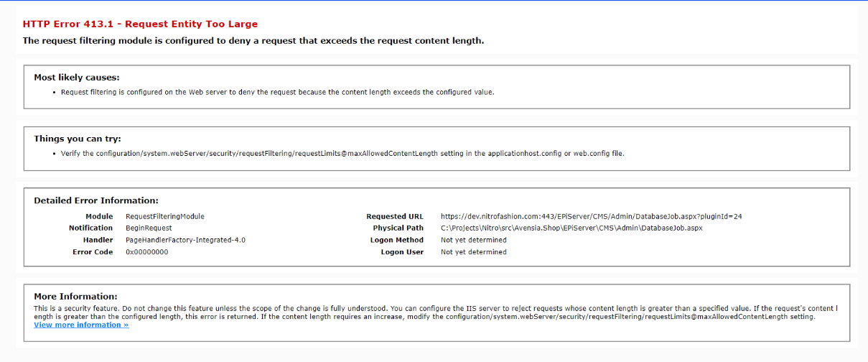Screen dimensions: 868x362
Task: Click the physical path starting with C:\Projects
Action: 571,228
